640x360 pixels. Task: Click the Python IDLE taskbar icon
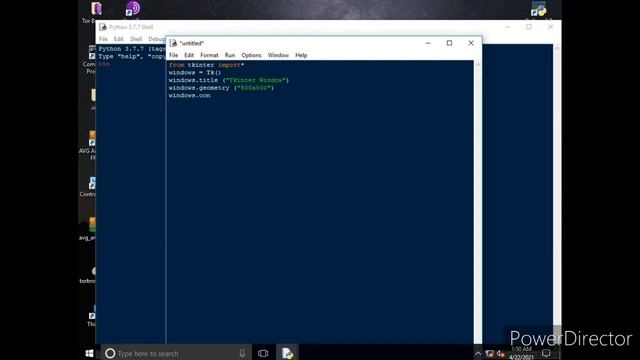pyautogui.click(x=287, y=353)
